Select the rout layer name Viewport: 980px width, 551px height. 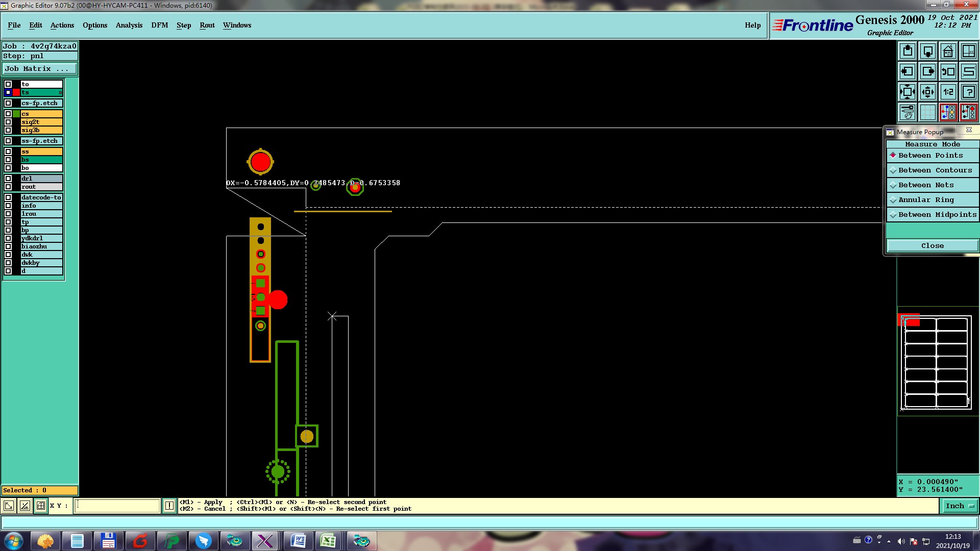41,187
